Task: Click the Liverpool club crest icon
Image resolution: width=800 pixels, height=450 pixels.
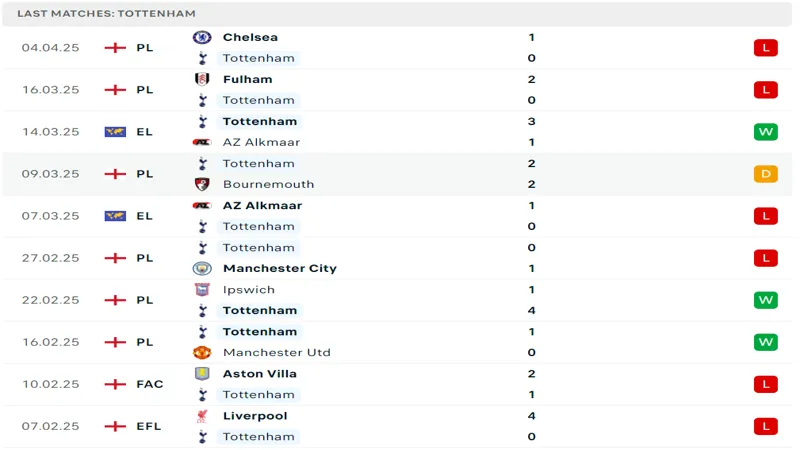Action: pos(202,416)
